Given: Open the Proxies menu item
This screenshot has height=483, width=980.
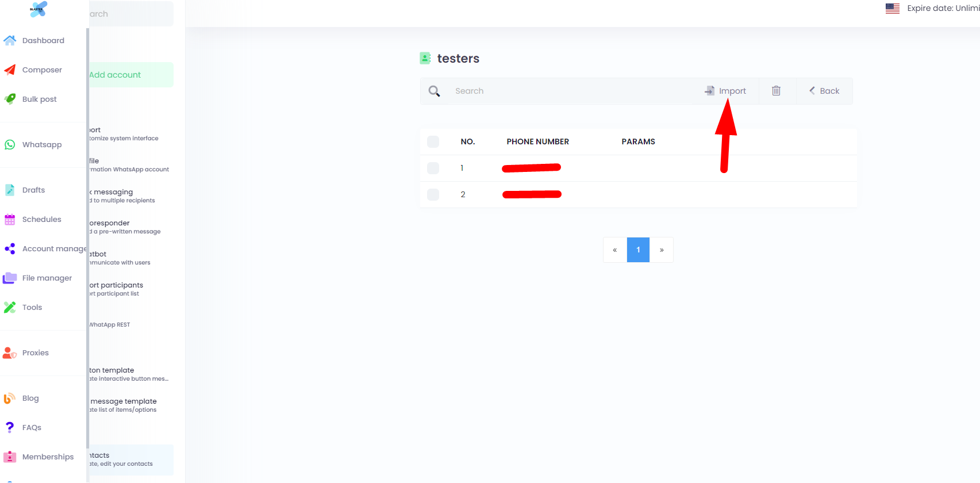Looking at the screenshot, I should pyautogui.click(x=35, y=352).
